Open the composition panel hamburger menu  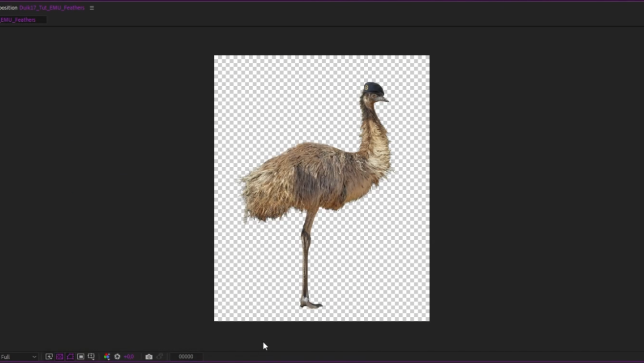pyautogui.click(x=92, y=8)
